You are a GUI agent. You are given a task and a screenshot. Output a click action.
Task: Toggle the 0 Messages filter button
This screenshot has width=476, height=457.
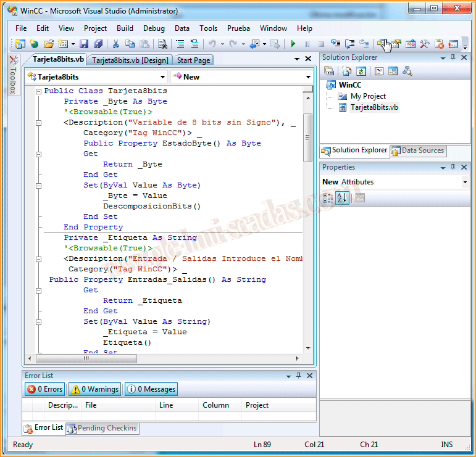(x=151, y=389)
